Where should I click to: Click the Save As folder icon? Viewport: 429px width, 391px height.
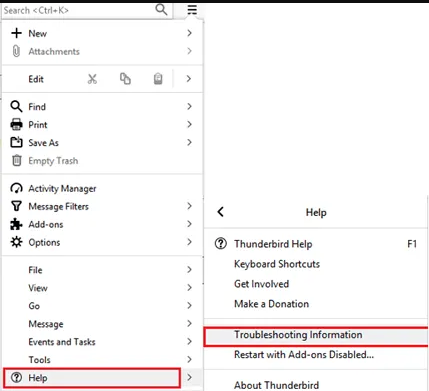coord(16,143)
